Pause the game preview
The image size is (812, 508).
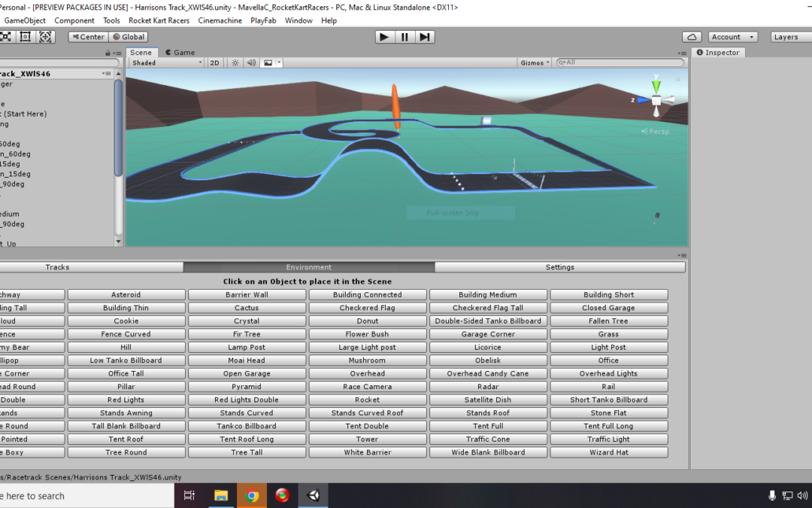pyautogui.click(x=404, y=37)
